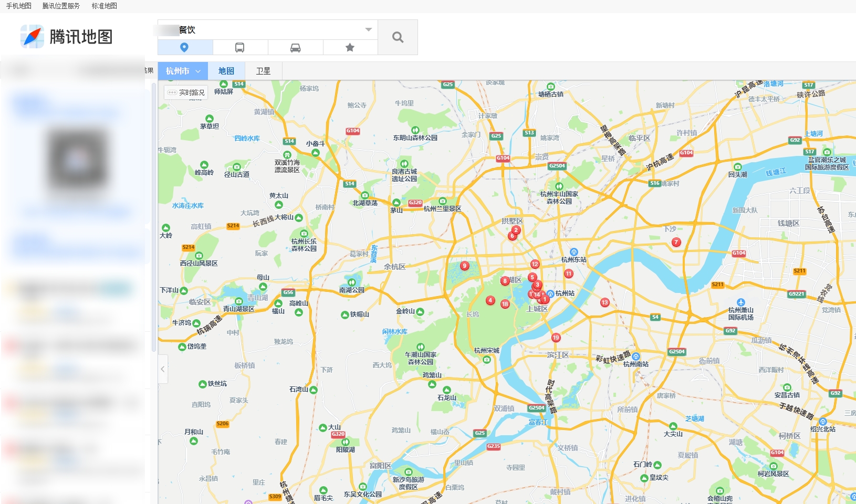Expand the search box suggestion arrow
Image resolution: width=856 pixels, height=504 pixels.
(368, 29)
